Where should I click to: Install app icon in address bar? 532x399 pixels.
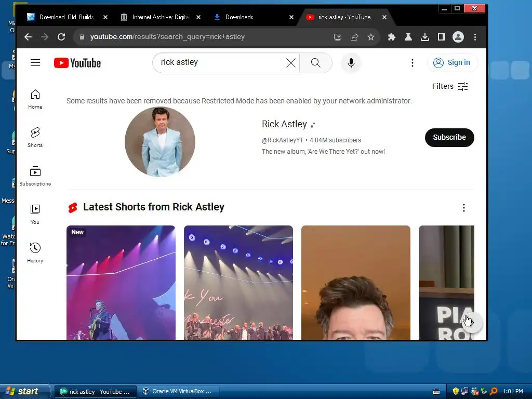point(337,37)
